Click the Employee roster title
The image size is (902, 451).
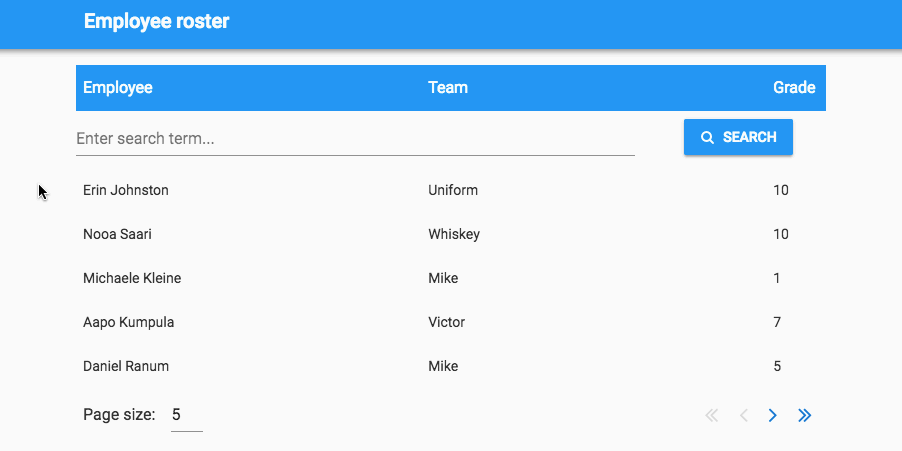pyautogui.click(x=156, y=21)
